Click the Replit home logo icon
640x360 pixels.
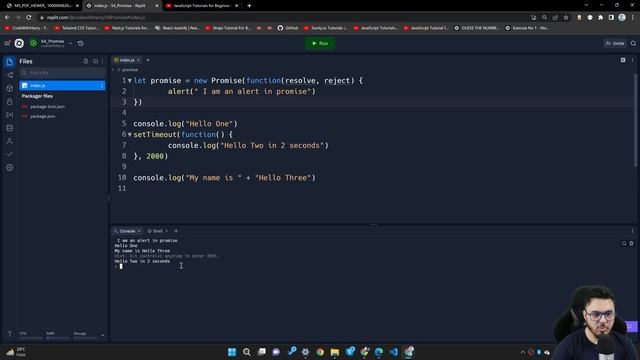pyautogui.click(x=19, y=43)
